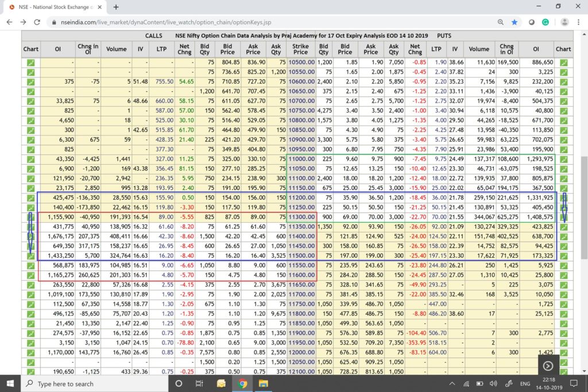
Task: Open puts chart icon for 11300.00 strike row
Action: 563,218
